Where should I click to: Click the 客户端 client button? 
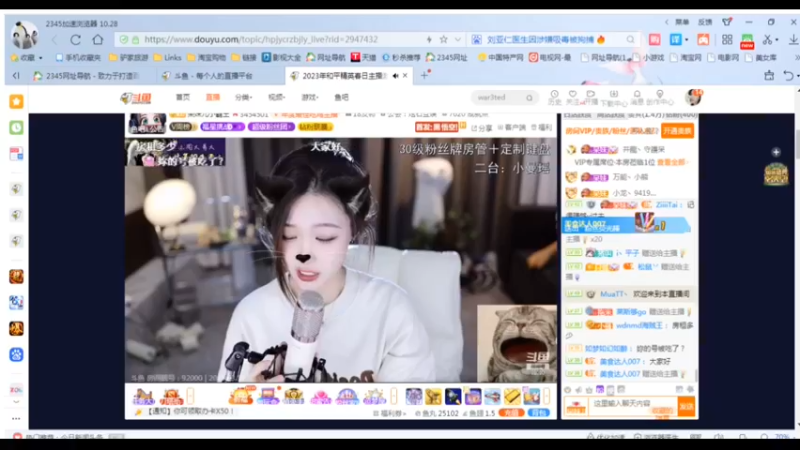512,128
